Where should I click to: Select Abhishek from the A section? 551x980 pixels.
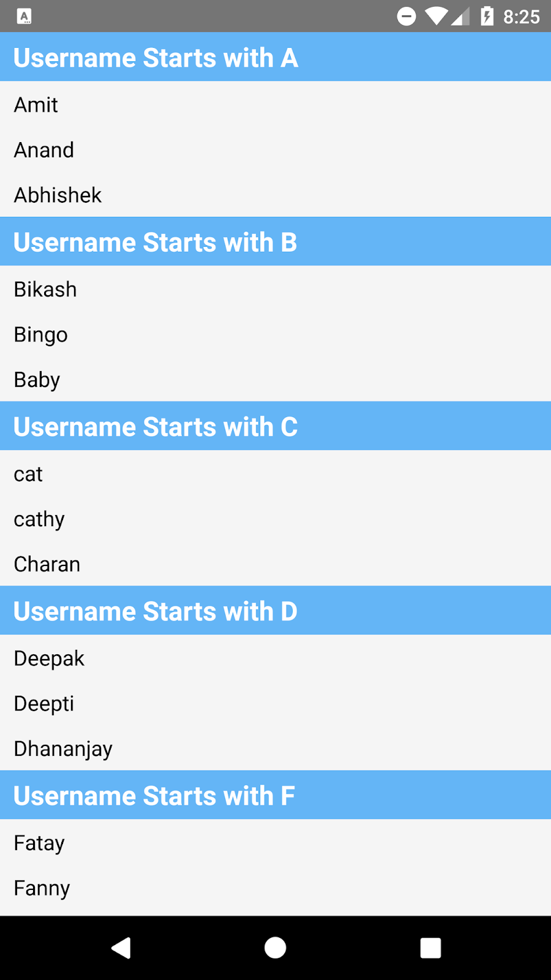[x=58, y=195]
